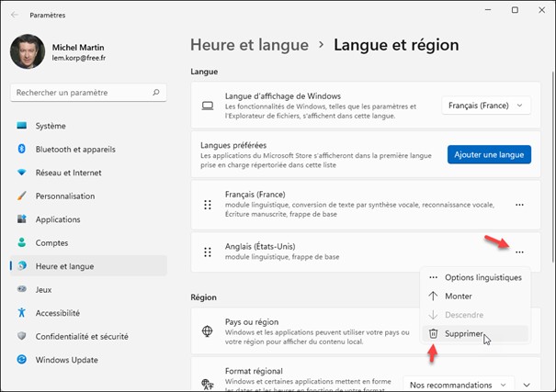This screenshot has height=392, width=556.
Task: Open the Français (France) display language dropdown
Action: point(486,106)
